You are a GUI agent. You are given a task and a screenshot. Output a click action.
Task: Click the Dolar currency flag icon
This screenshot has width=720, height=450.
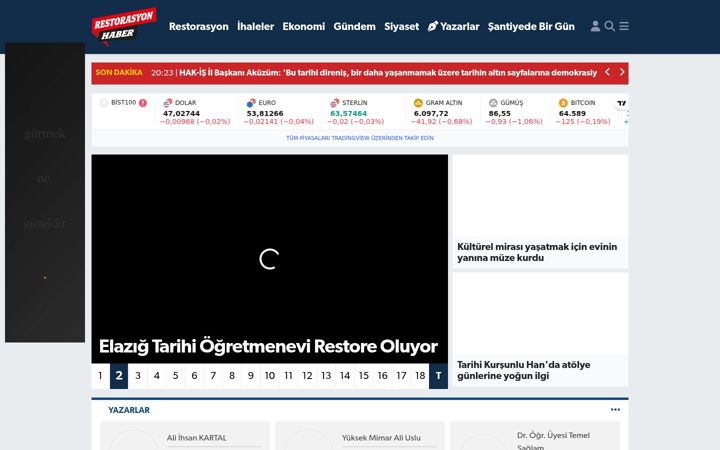(x=168, y=103)
